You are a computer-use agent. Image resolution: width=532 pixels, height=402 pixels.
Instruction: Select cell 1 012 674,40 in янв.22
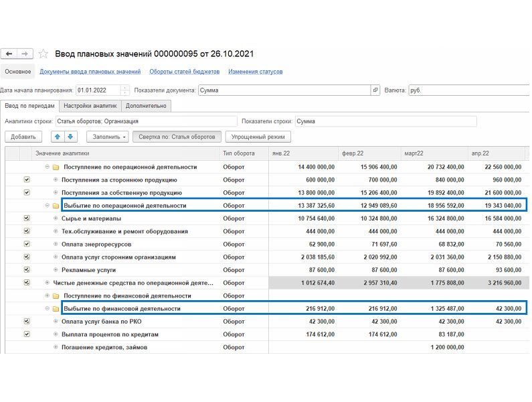point(303,283)
